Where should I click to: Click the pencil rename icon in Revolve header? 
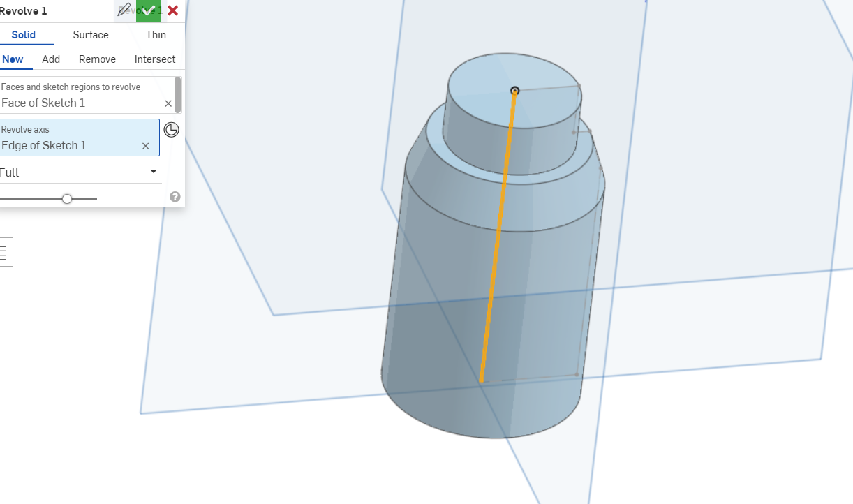pos(125,10)
